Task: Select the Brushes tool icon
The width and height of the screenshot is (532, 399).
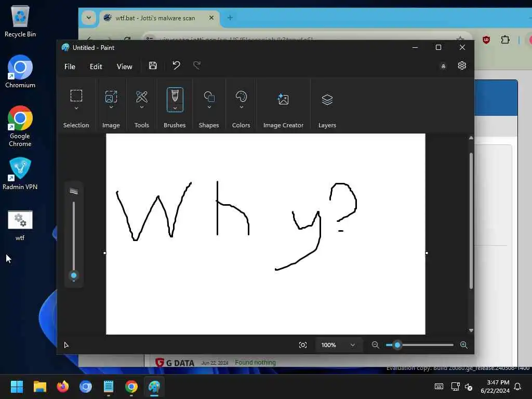Action: pos(175,96)
